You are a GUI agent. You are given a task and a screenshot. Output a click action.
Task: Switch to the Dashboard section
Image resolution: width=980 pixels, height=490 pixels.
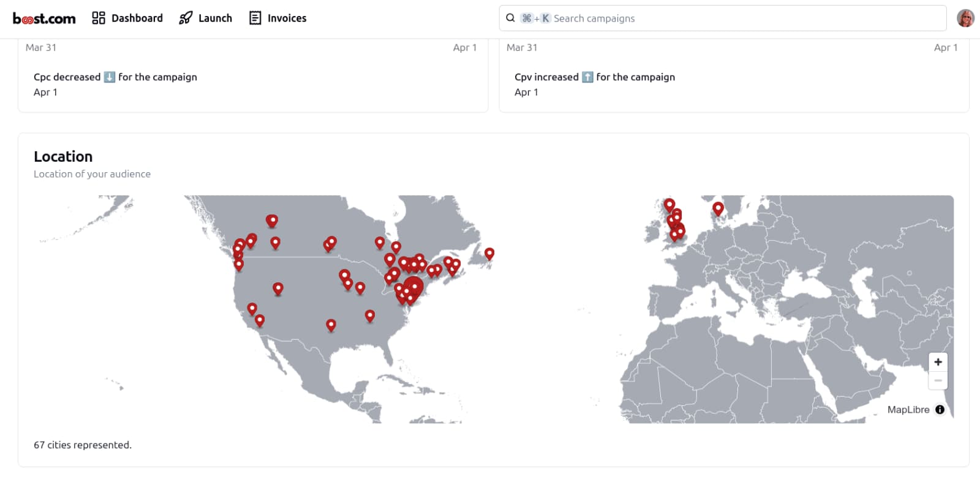coord(136,18)
